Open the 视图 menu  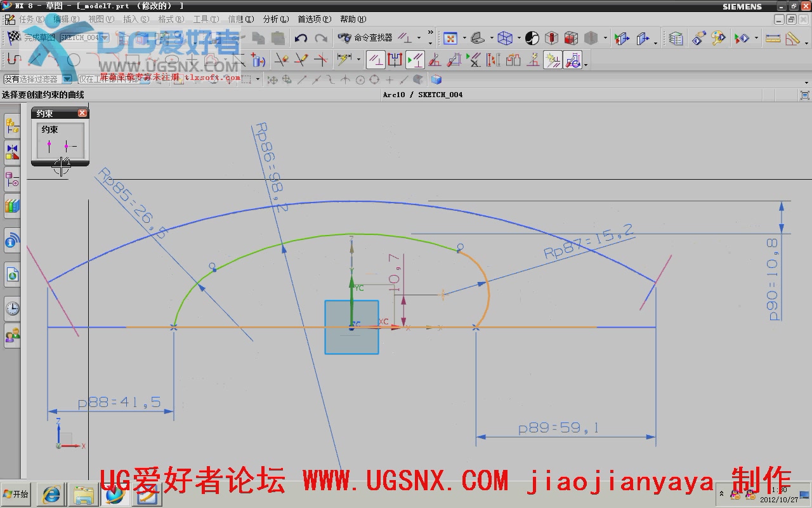click(x=101, y=19)
